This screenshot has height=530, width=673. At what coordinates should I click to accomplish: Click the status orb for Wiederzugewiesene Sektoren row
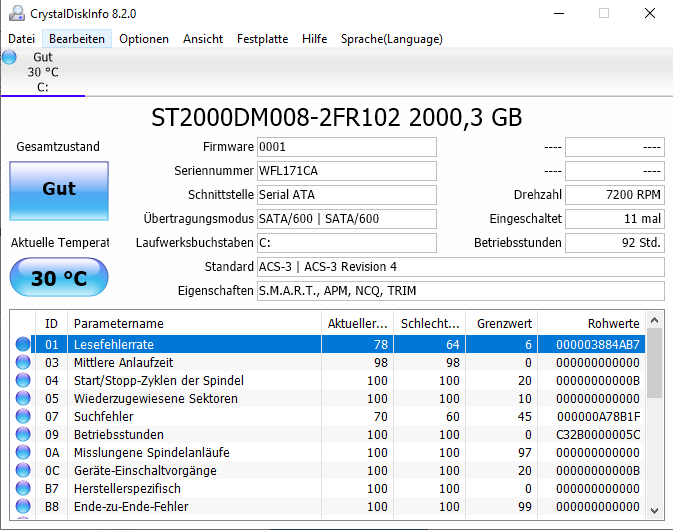tap(23, 398)
